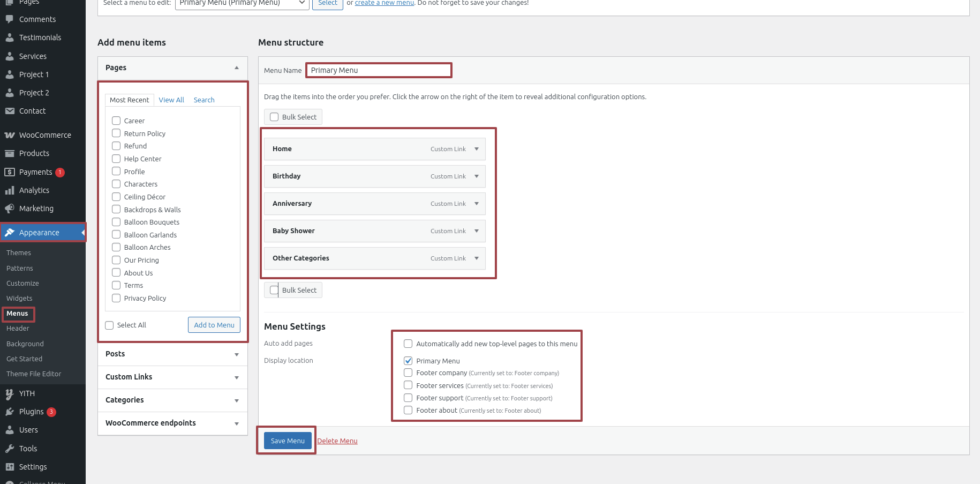This screenshot has height=484, width=980.
Task: Click the Save Menu button
Action: coord(288,441)
